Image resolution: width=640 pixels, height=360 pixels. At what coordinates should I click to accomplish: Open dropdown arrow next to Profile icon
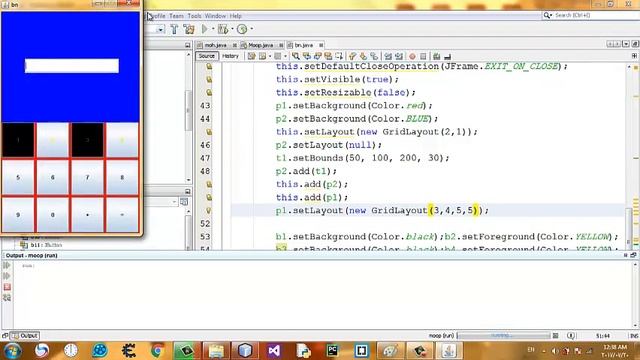pyautogui.click(x=251, y=29)
